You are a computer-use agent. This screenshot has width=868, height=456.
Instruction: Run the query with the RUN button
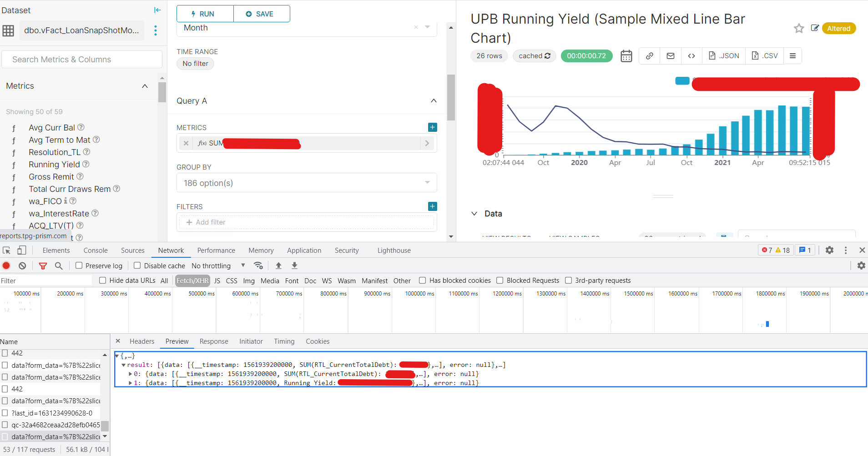coord(204,13)
